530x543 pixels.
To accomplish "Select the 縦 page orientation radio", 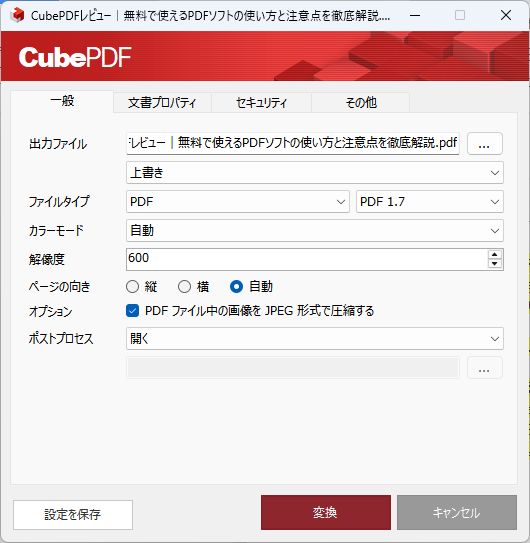I will pos(132,287).
